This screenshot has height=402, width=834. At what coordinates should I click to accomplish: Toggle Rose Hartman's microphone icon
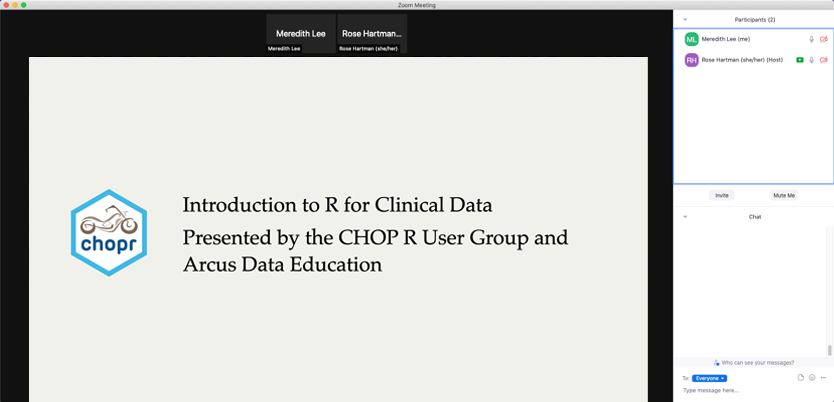(811, 60)
